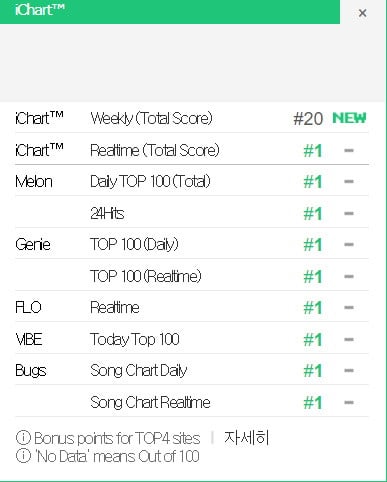Select the Melon 24Hits row
Screen dimensions: 387x482
[x=192, y=212]
